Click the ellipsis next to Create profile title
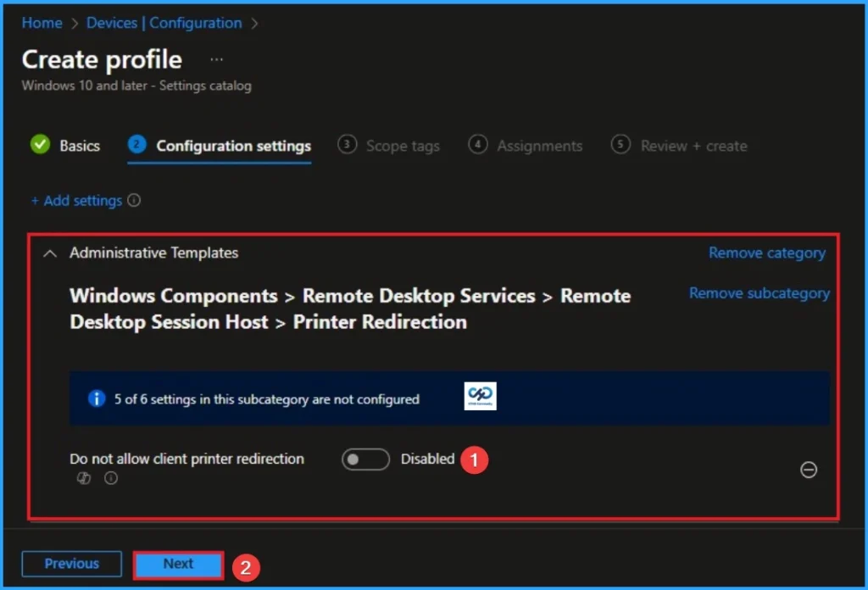Viewport: 868px width, 590px height. [x=216, y=58]
